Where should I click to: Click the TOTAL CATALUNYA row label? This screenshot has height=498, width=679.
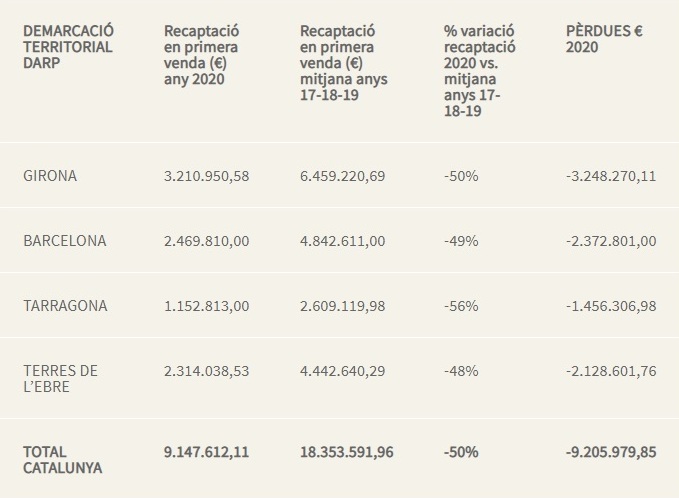click(x=62, y=460)
